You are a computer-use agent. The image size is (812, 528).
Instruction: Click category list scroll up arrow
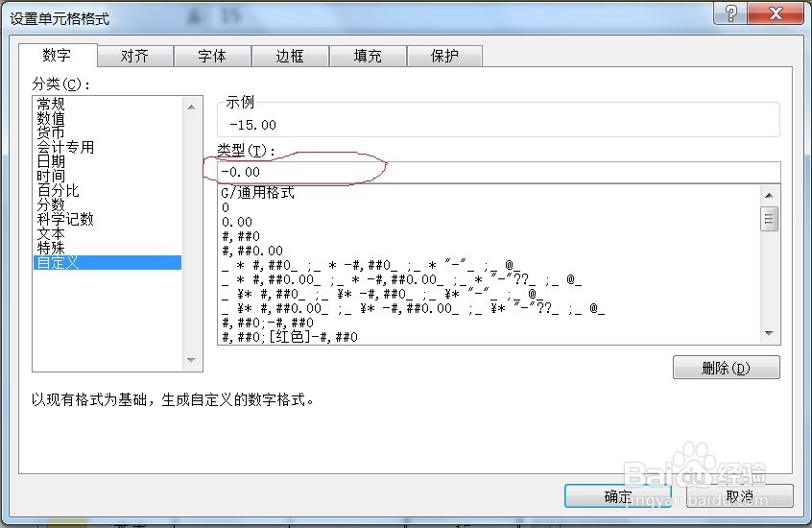click(192, 108)
